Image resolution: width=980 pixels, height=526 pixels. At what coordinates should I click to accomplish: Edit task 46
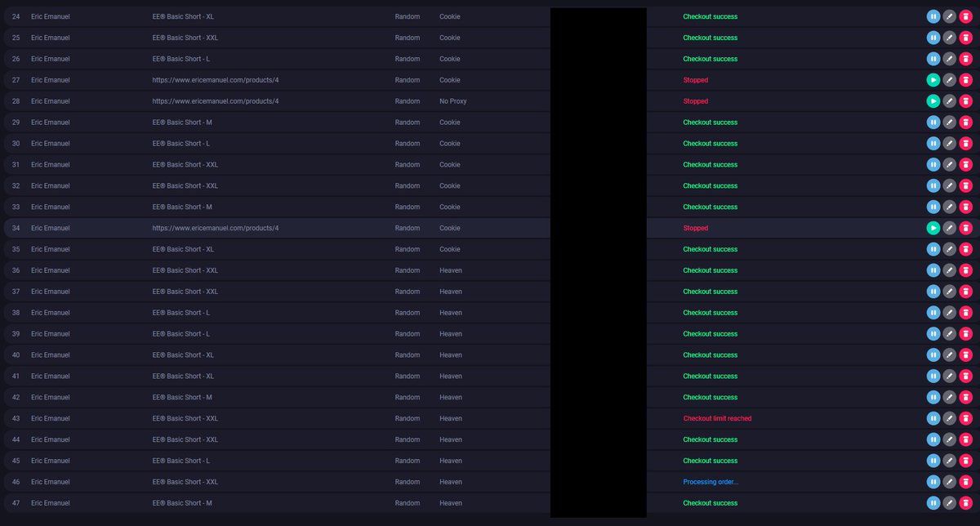(x=949, y=482)
